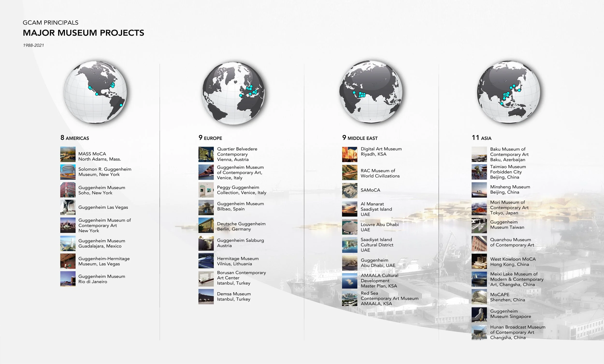The image size is (604, 364).
Task: Click the Peggy Guggenheim Collection text label
Action: click(x=241, y=190)
